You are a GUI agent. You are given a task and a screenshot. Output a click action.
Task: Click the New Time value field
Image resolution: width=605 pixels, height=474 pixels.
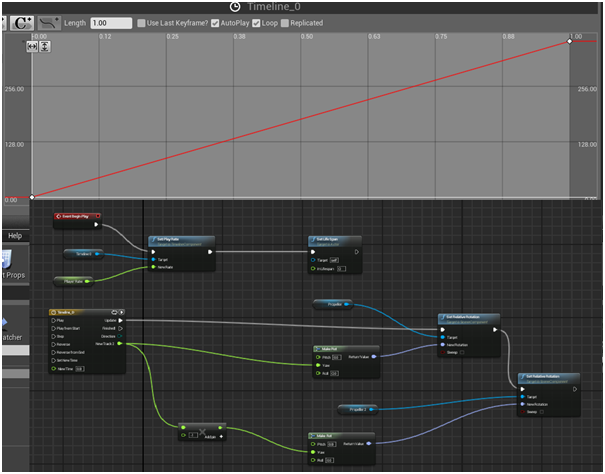pos(79,369)
